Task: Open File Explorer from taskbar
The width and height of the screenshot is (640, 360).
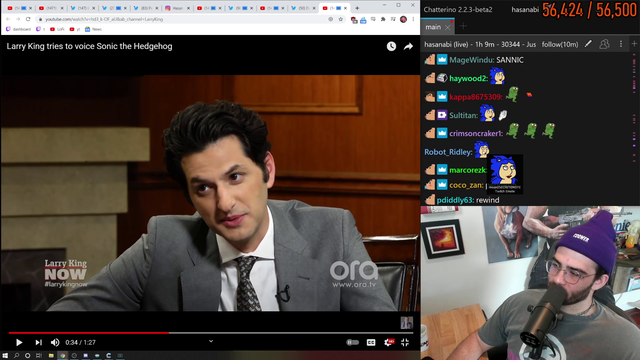Action: pyautogui.click(x=51, y=356)
